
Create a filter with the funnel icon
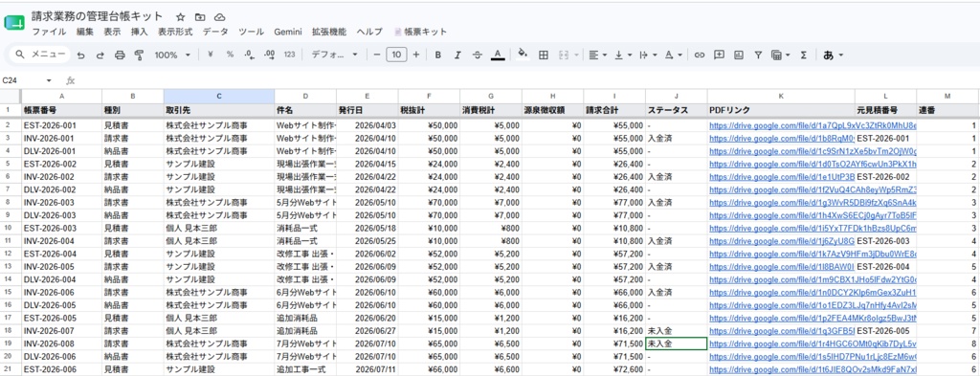pyautogui.click(x=758, y=55)
